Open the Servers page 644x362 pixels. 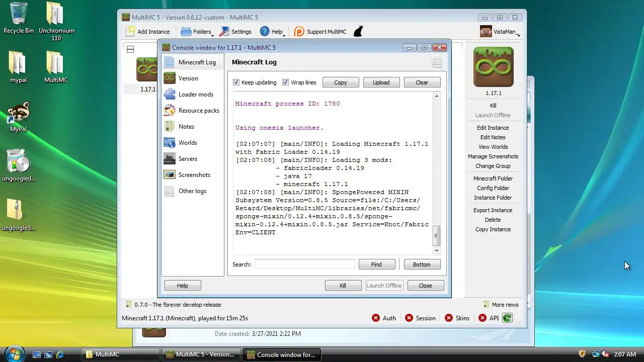click(193, 159)
